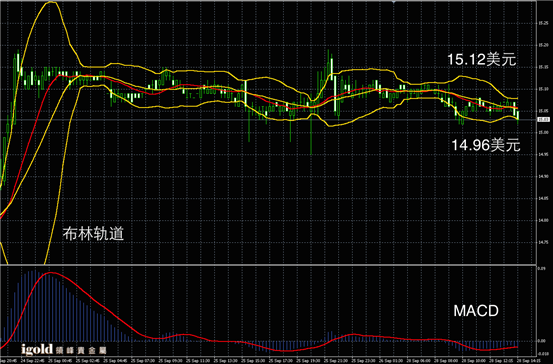Click the current price tag on price axis

[543, 120]
